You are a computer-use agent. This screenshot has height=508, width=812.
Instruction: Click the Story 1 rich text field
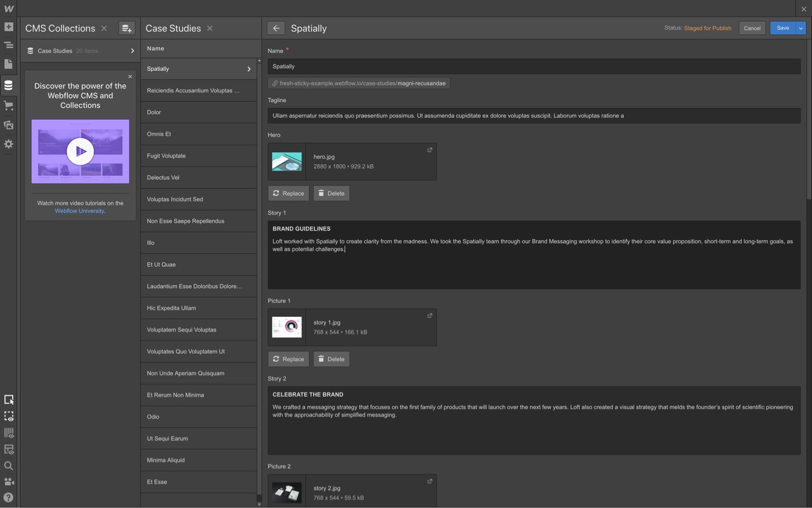[534, 255]
